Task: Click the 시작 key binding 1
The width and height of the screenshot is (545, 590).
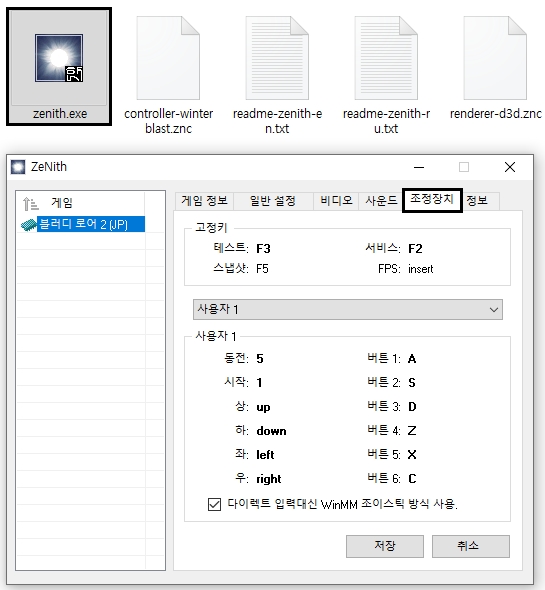Action: click(259, 383)
